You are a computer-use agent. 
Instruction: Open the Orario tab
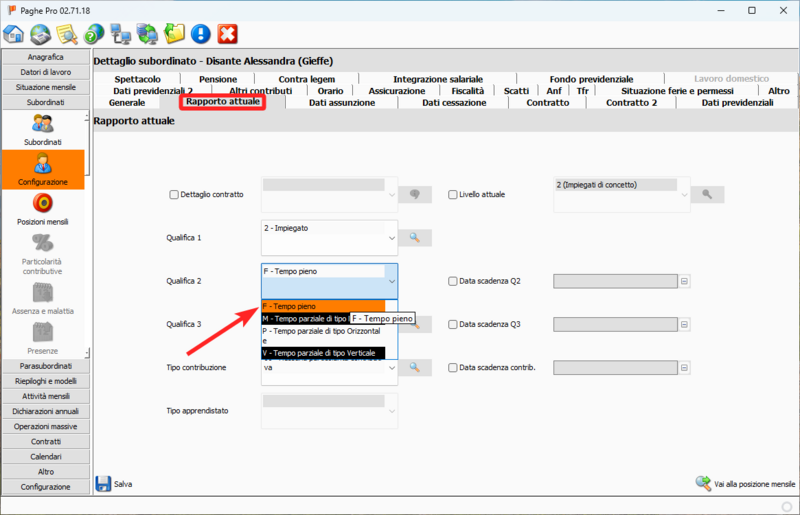tap(329, 90)
